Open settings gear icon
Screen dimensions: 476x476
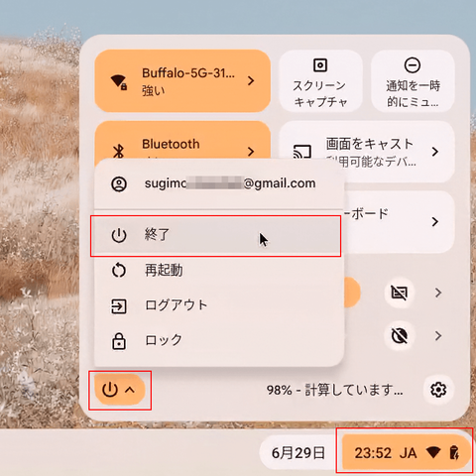[438, 390]
